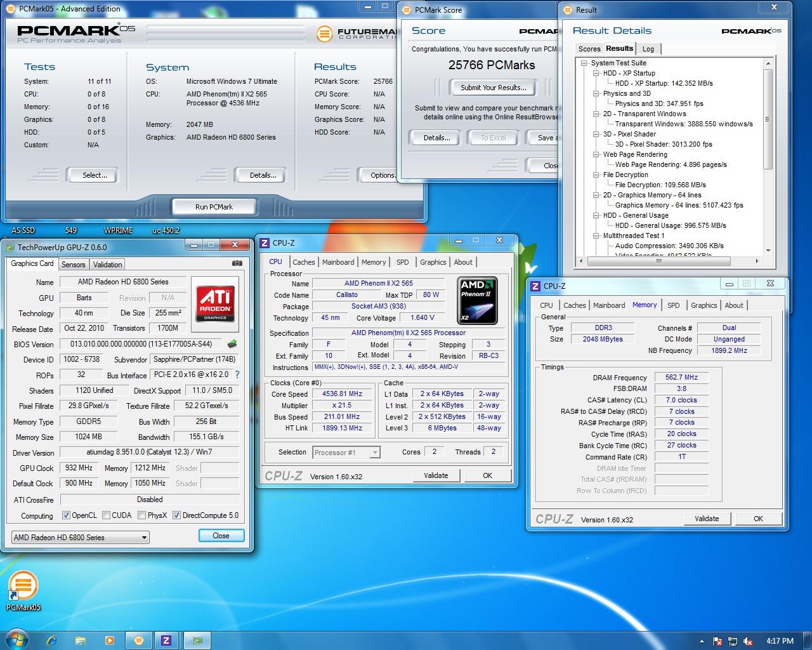Click Details... in PCMark Score window
The width and height of the screenshot is (812, 650).
[x=436, y=138]
